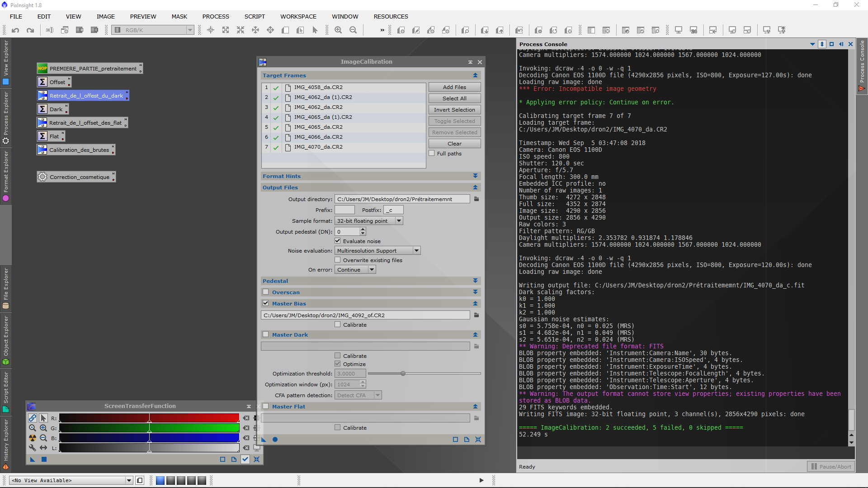
Task: Click the STF Apply blue square button
Action: (44, 460)
